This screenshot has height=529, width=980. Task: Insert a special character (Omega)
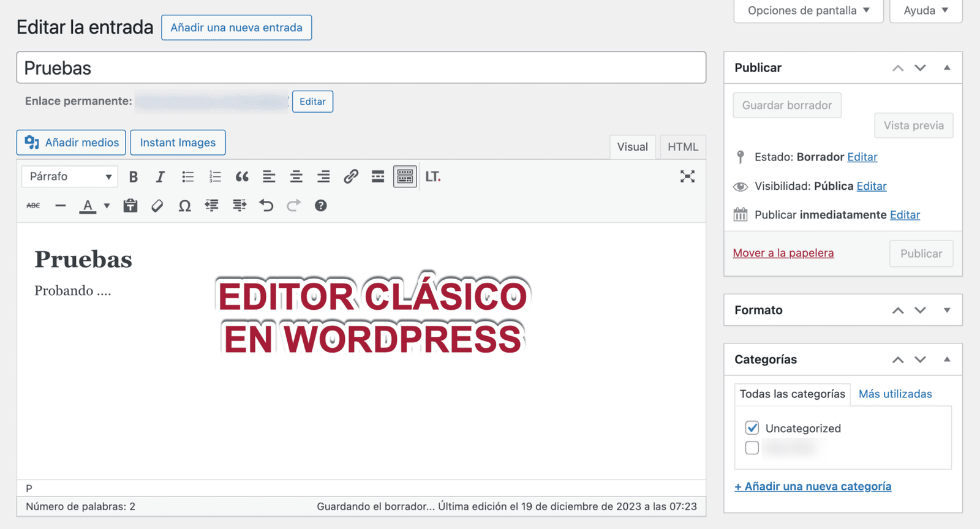tap(184, 206)
